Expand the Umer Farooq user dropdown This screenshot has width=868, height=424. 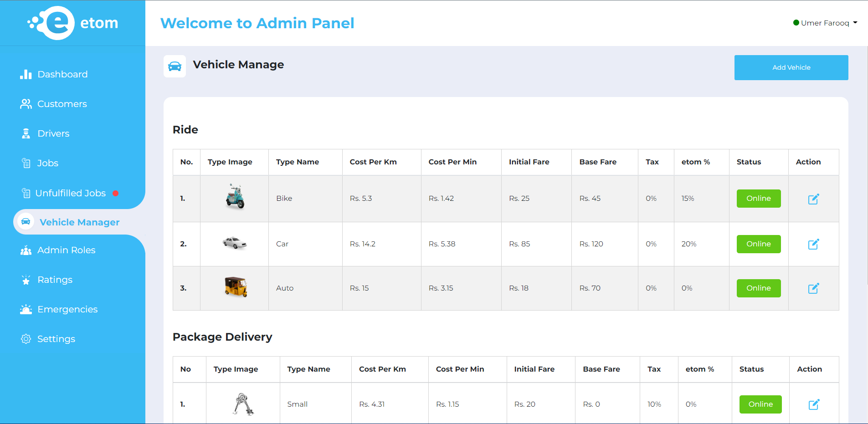coord(825,23)
